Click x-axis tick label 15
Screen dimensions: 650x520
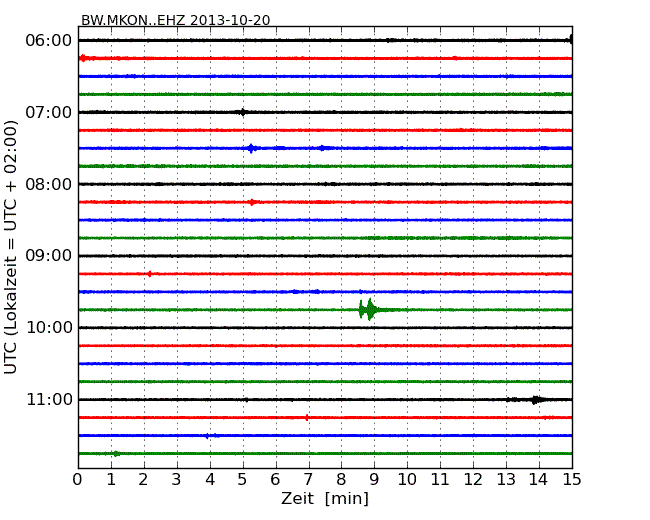pyautogui.click(x=572, y=480)
